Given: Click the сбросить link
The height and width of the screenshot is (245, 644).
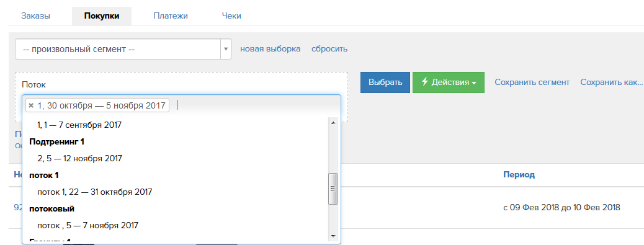Looking at the screenshot, I should (329, 49).
